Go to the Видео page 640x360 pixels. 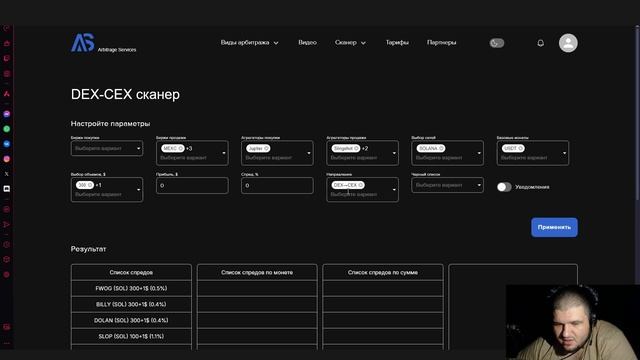click(x=307, y=42)
